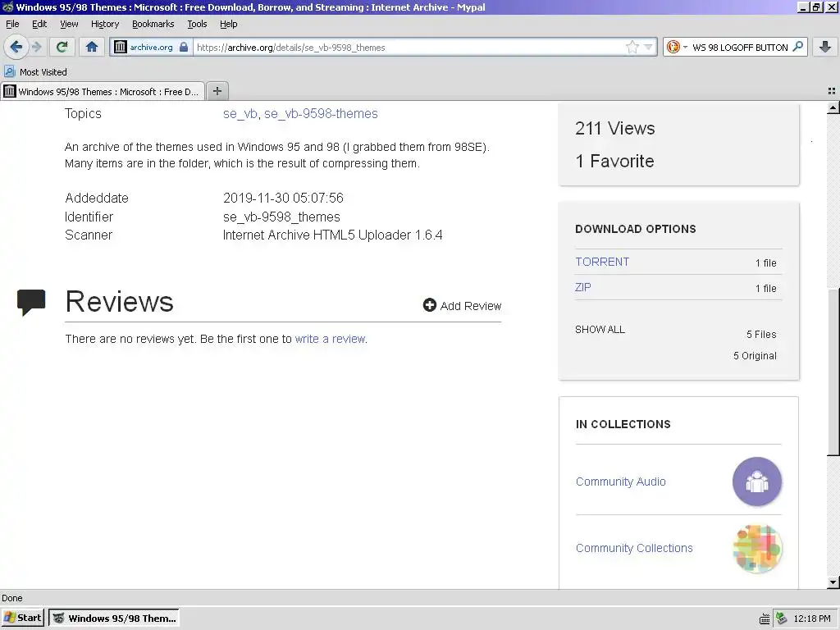Download the ZIP file link

583,287
